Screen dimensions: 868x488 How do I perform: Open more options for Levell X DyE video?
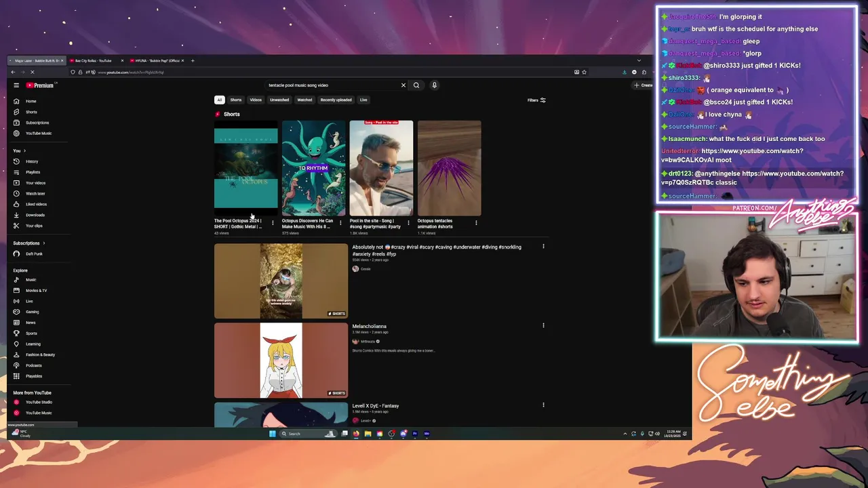[543, 405]
